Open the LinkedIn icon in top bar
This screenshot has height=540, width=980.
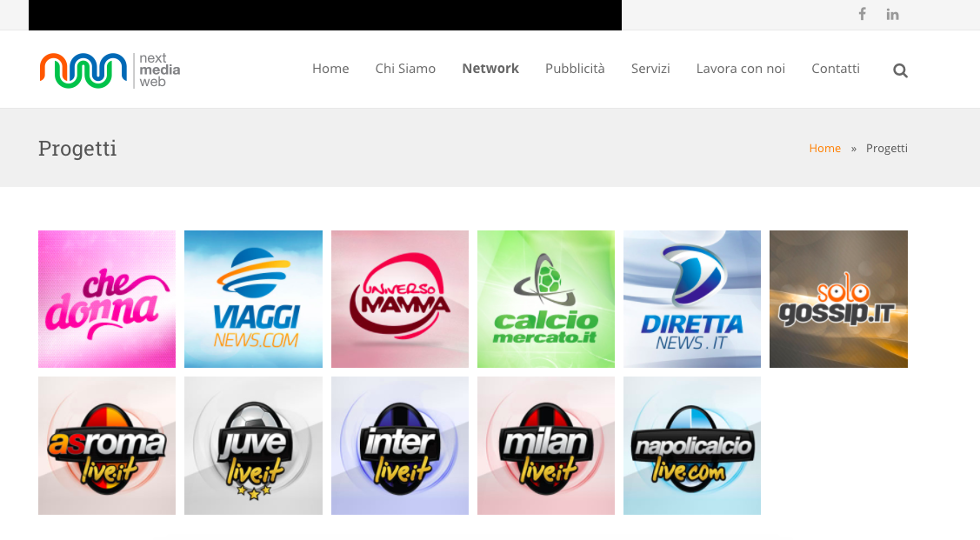pos(892,15)
